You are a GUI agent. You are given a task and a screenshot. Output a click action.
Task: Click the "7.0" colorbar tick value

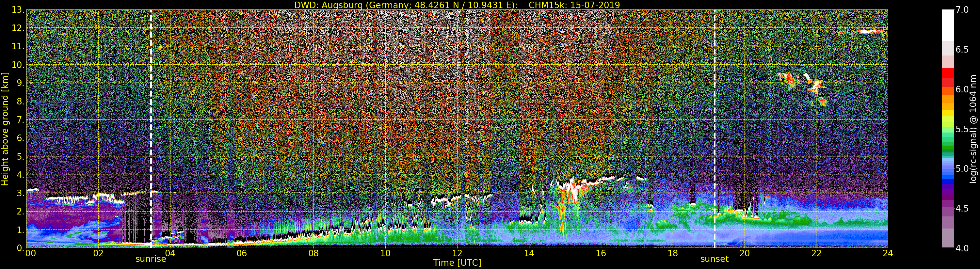click(x=962, y=10)
